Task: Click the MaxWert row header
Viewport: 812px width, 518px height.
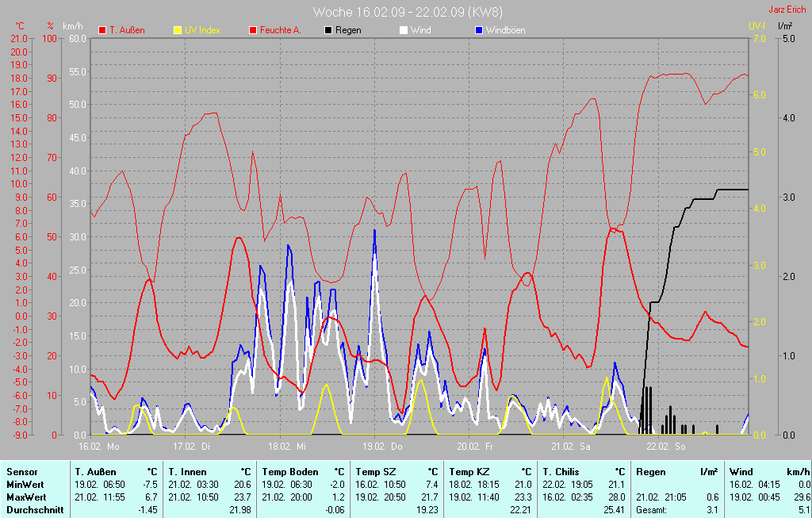Action: pos(26,497)
